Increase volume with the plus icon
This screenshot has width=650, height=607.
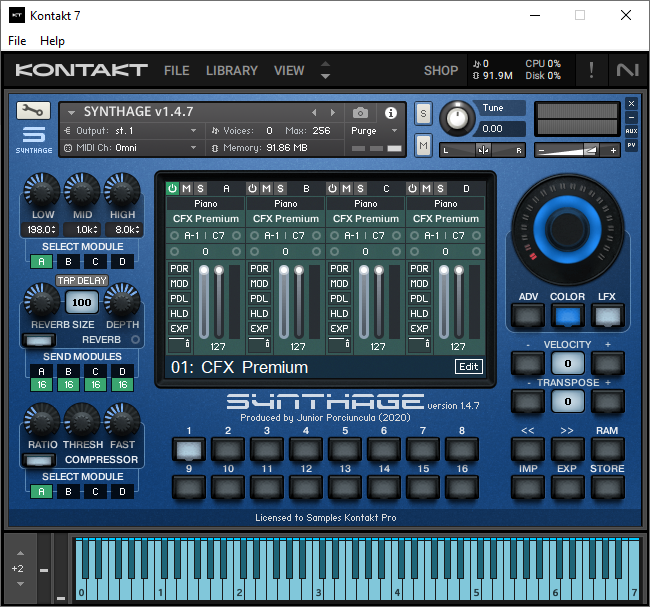tap(613, 151)
